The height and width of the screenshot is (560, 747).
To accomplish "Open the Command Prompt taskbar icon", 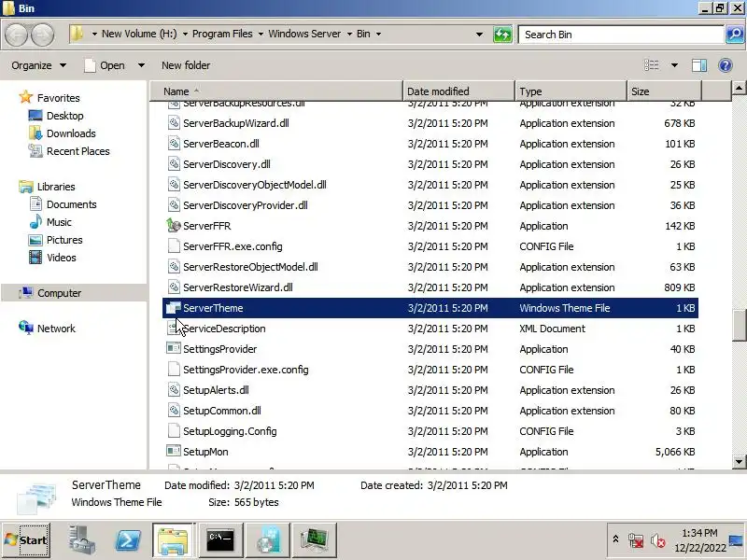I will [220, 540].
